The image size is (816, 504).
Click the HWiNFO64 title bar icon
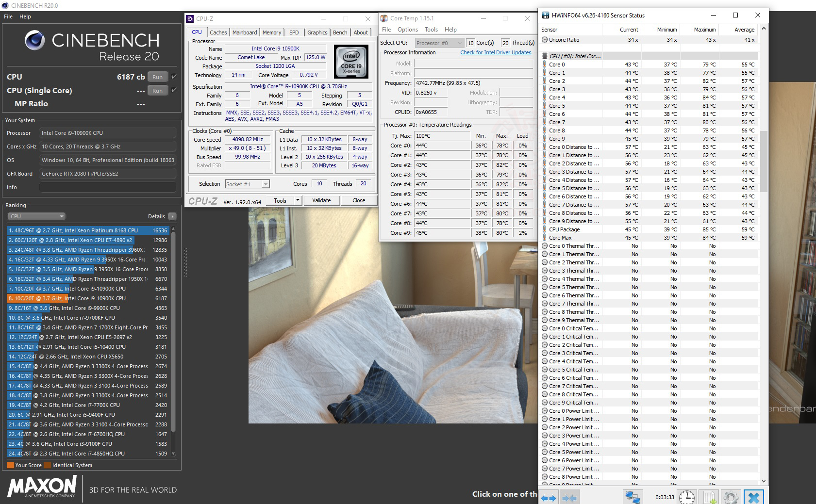[x=545, y=15]
